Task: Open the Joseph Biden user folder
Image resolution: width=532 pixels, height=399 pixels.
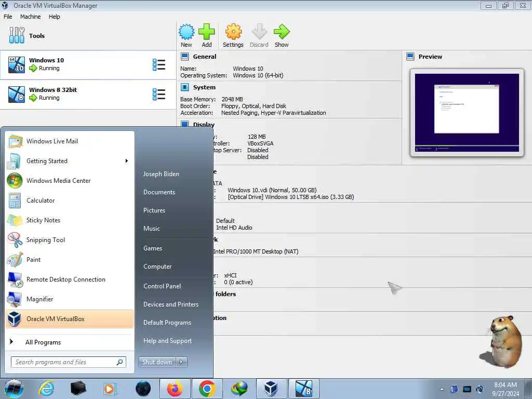Action: point(161,174)
